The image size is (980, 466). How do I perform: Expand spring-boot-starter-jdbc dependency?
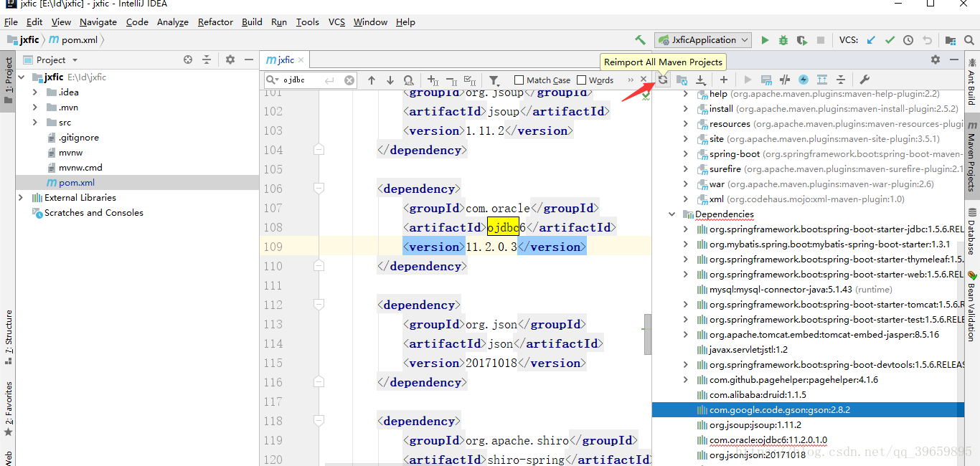686,229
